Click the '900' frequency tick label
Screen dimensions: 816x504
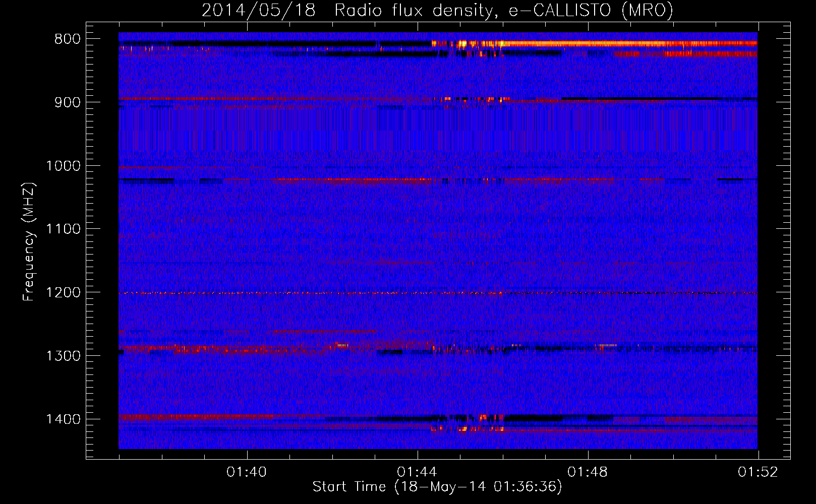click(68, 102)
